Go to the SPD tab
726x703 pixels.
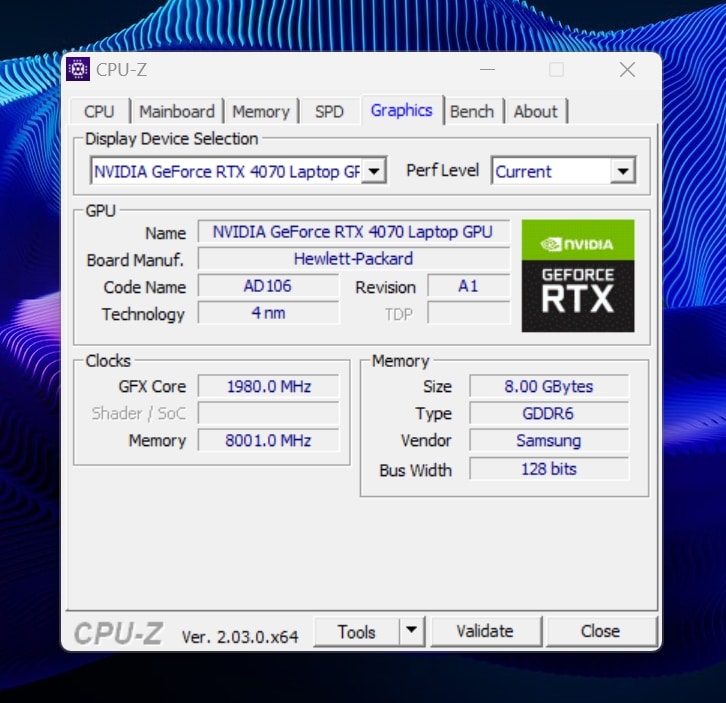point(329,111)
